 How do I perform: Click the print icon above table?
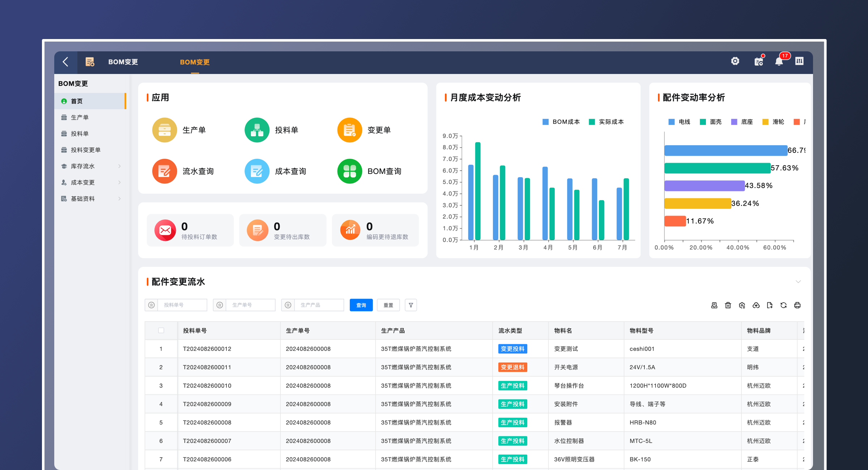point(797,305)
